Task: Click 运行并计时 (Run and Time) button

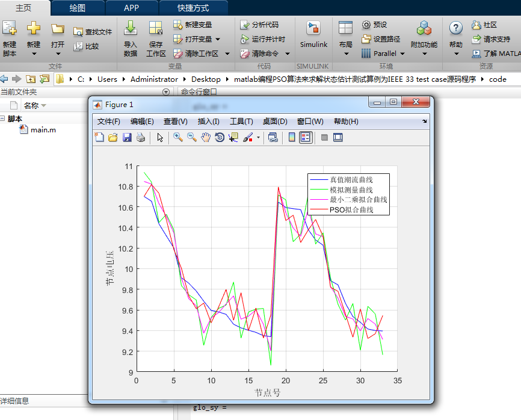Action: click(x=262, y=39)
